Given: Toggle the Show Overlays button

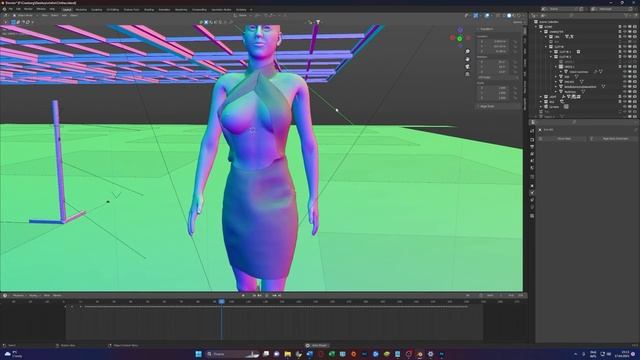Looking at the screenshot, I should point(487,16).
